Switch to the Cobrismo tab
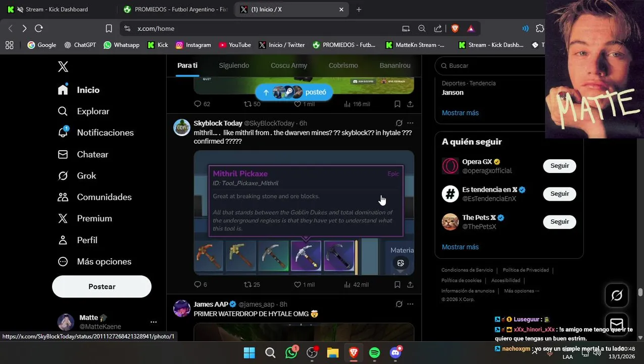Image resolution: width=644 pixels, height=364 pixels. click(343, 65)
